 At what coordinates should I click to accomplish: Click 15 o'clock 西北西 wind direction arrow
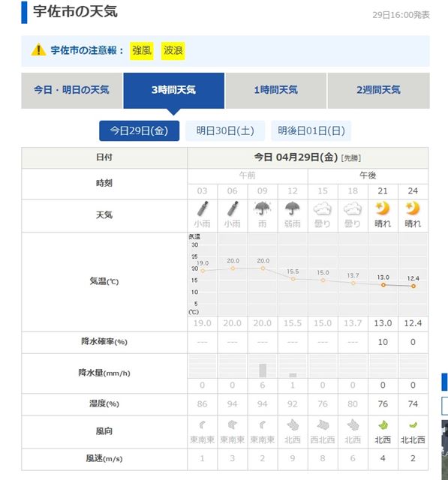pyautogui.click(x=323, y=425)
